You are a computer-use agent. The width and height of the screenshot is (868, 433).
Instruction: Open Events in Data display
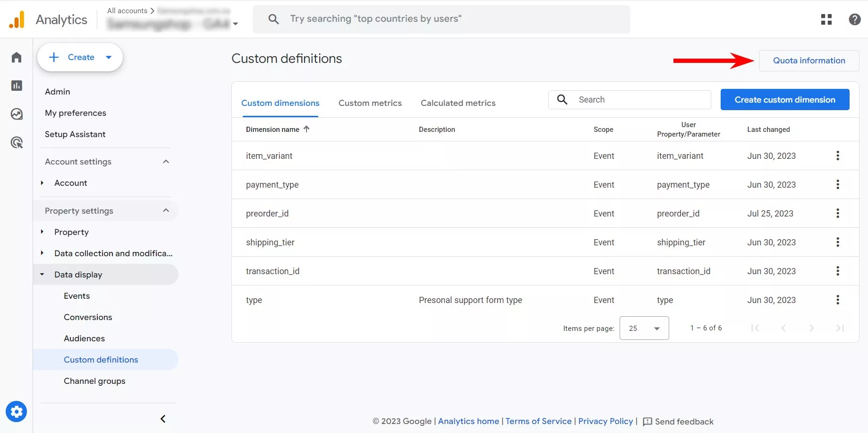[77, 296]
